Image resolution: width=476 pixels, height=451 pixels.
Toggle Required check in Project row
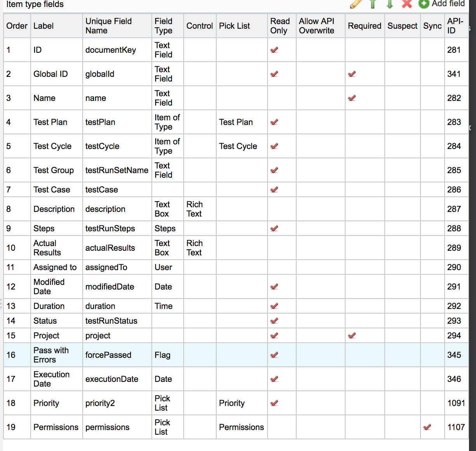tap(352, 335)
